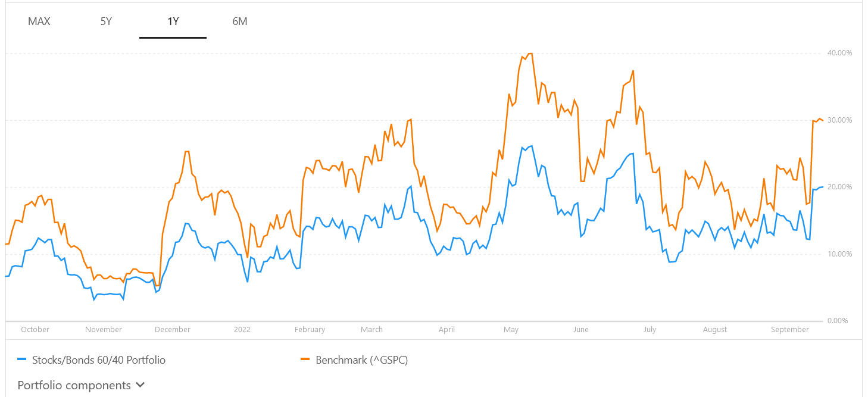Toggle the Stocks/Bonds 60/40 Portfolio legend entry
This screenshot has width=868, height=397.
(98, 360)
